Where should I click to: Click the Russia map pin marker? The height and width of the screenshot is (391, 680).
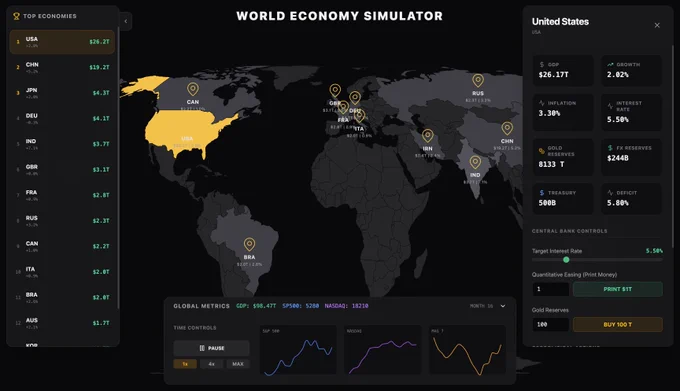[477, 80]
